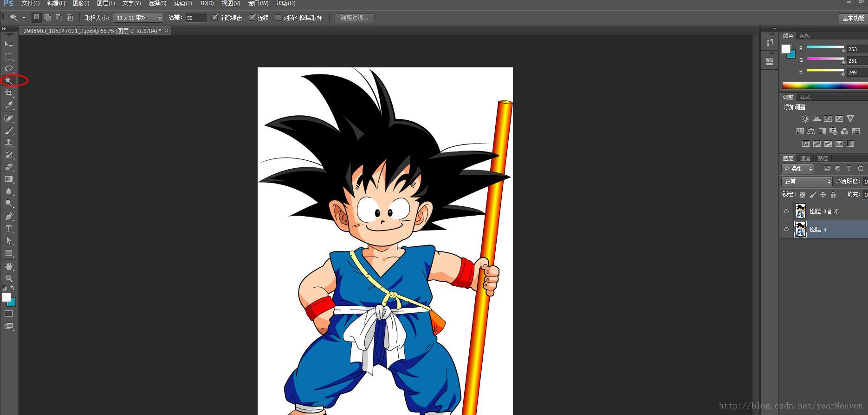Select the Dodge tool
868x415 pixels.
tap(9, 203)
